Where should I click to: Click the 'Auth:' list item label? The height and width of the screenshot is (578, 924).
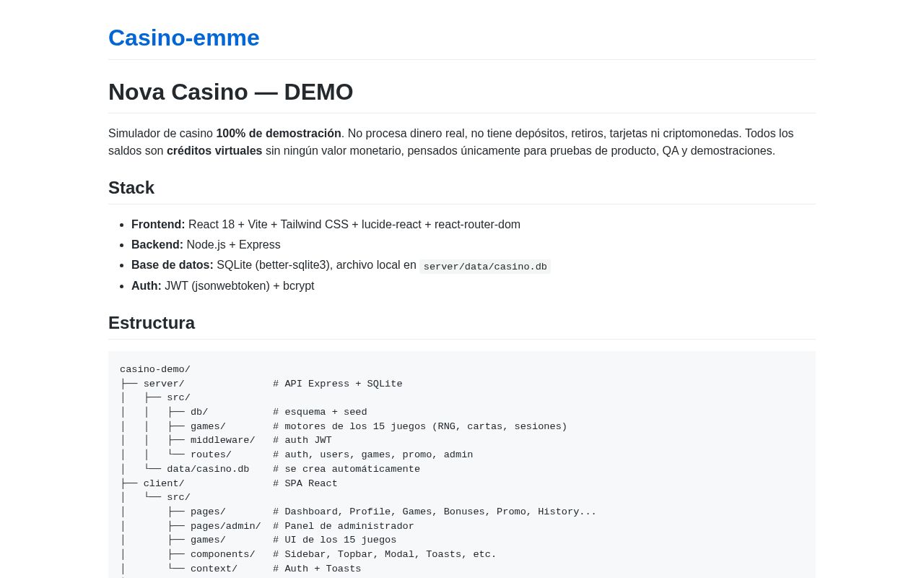pos(147,286)
